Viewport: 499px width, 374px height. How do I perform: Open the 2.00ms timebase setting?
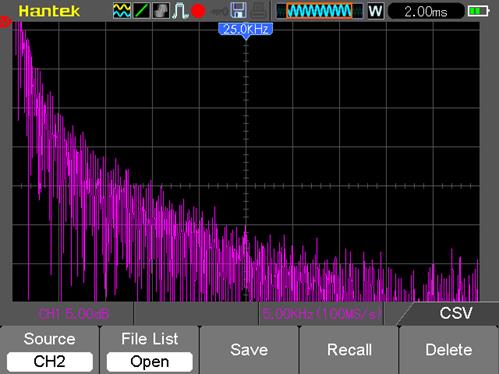(426, 12)
